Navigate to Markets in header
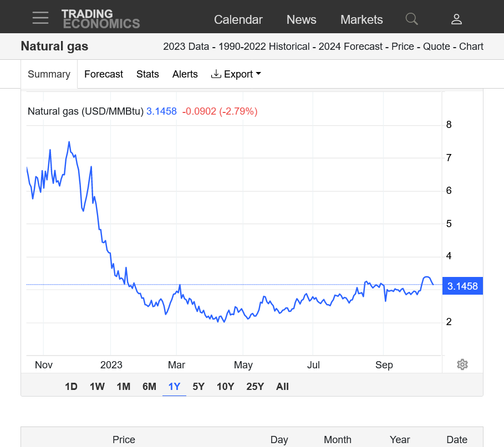 tap(362, 19)
